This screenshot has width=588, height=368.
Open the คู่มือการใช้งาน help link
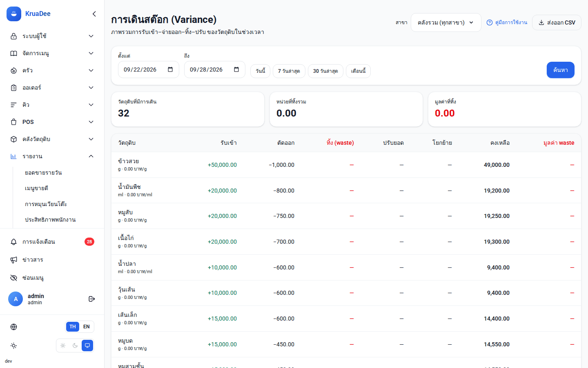coord(507,22)
